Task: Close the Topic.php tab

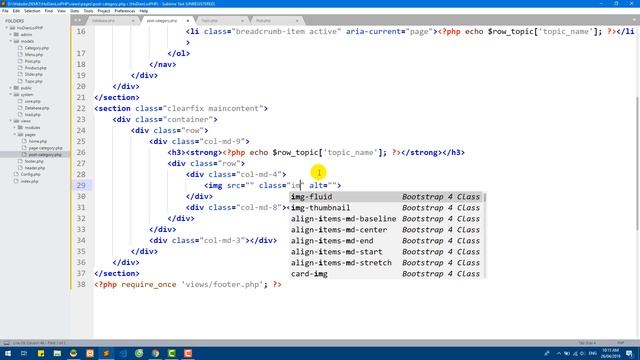Action: point(242,20)
